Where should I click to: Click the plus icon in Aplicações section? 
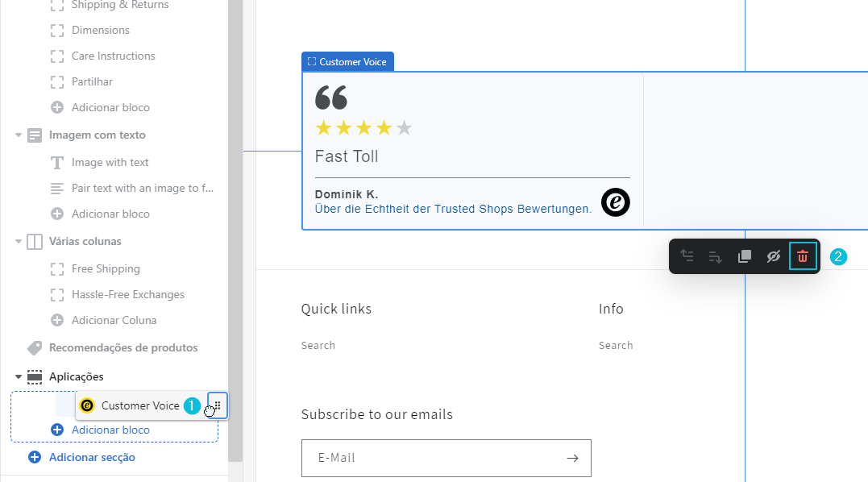pyautogui.click(x=57, y=430)
